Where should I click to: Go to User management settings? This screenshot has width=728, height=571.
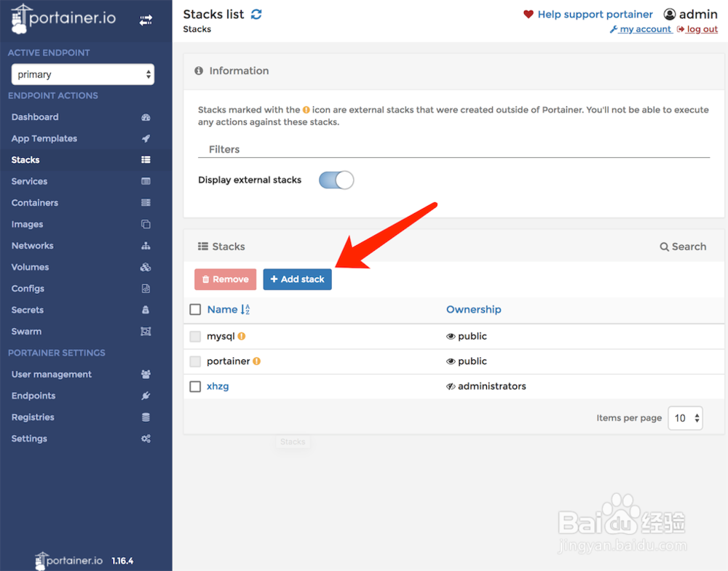point(52,375)
